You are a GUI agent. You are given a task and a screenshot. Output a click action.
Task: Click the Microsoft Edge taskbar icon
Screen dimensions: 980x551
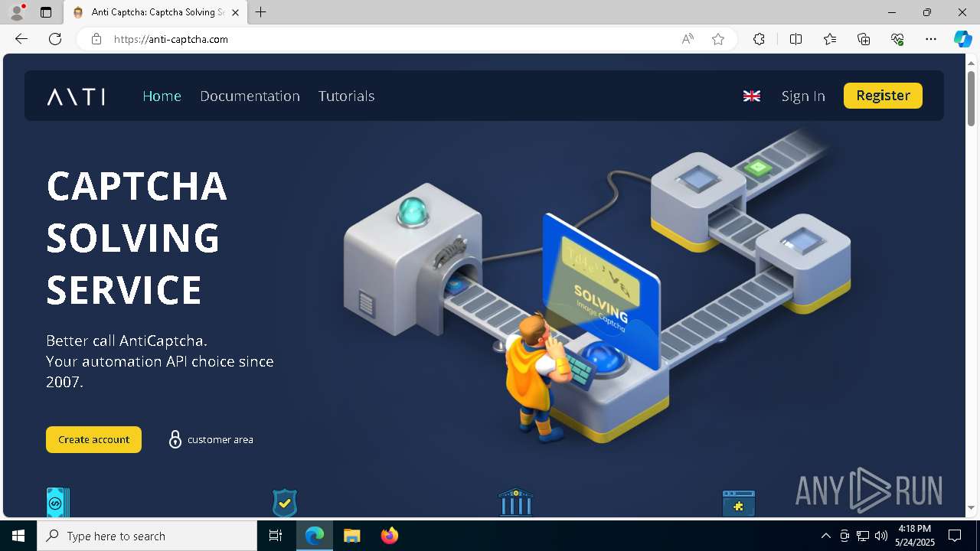(315, 536)
